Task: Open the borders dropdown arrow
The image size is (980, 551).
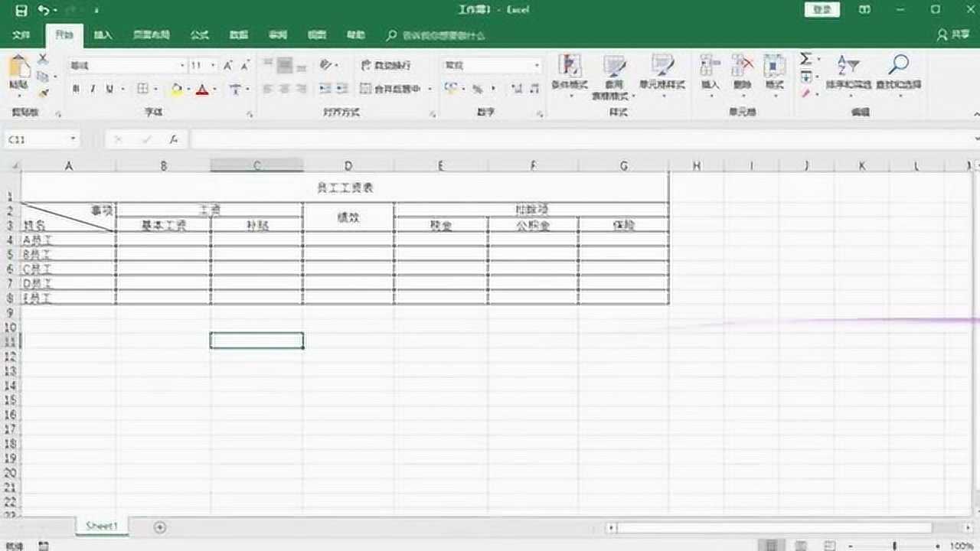Action: click(155, 90)
